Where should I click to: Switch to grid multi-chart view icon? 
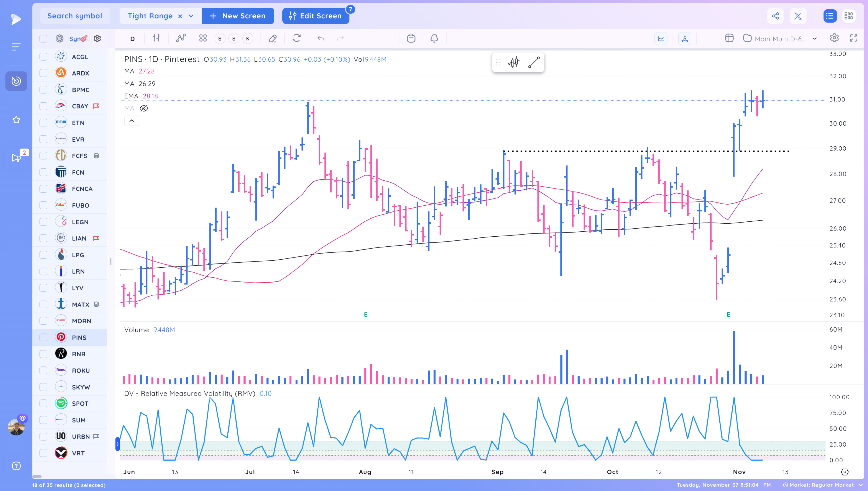pos(848,16)
